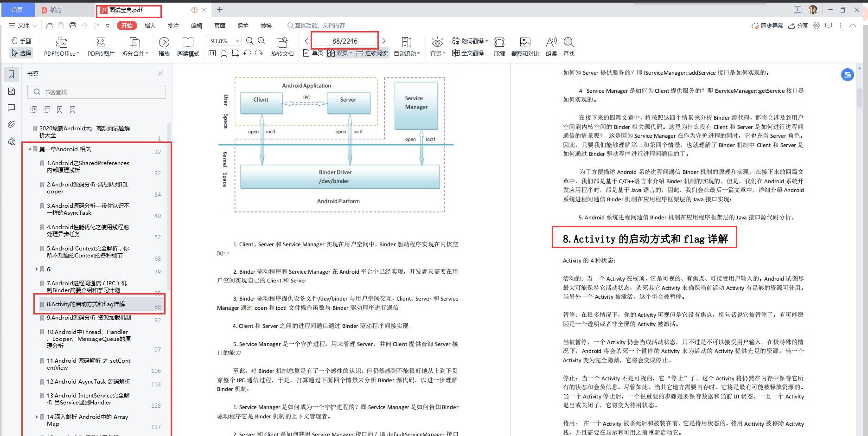Enter 阅读模式 reading mode
The width and height of the screenshot is (868, 436).
(x=188, y=47)
